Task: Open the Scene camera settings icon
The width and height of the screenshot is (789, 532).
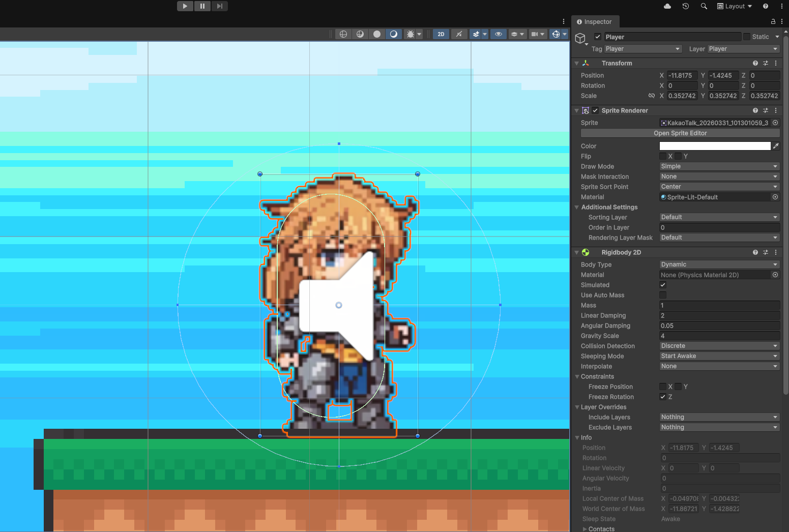Action: (535, 34)
